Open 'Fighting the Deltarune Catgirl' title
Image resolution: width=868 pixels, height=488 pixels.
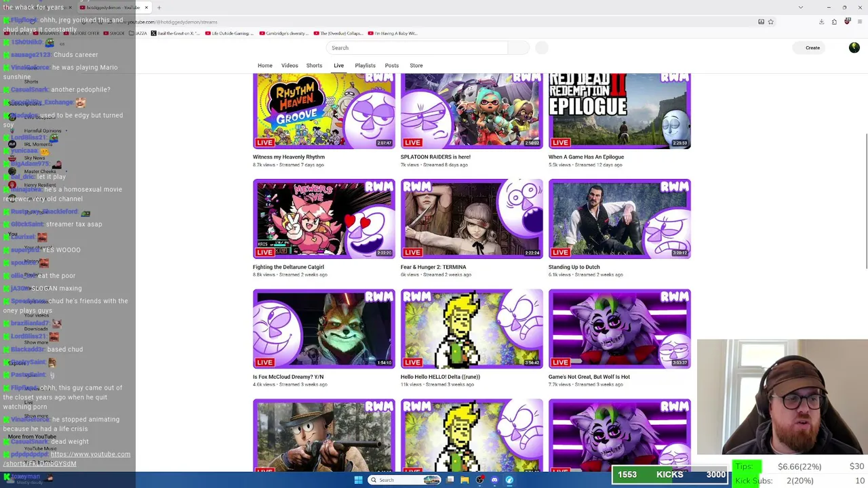288,267
